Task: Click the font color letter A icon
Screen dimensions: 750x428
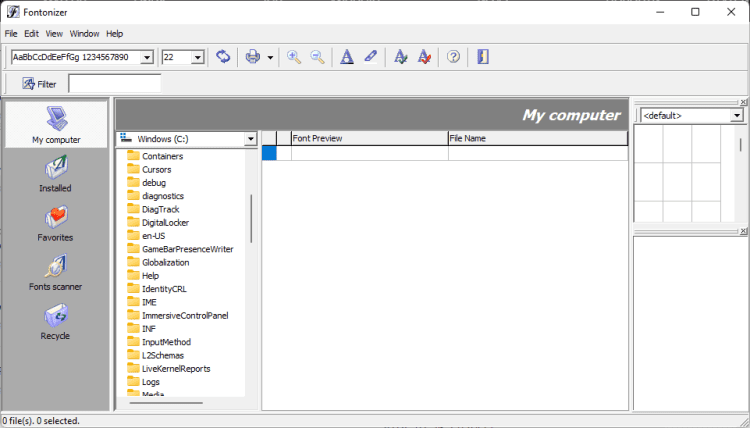Action: pos(347,57)
